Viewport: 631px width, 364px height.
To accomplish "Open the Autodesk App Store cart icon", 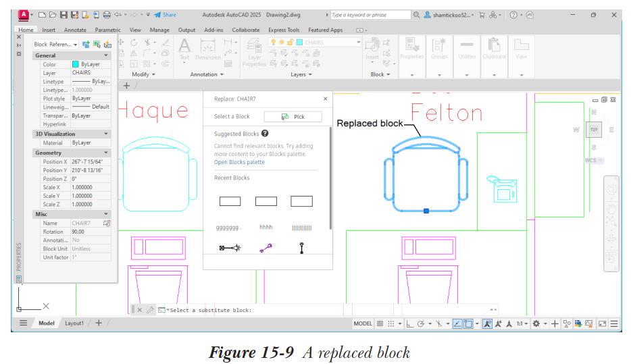I will [482, 15].
